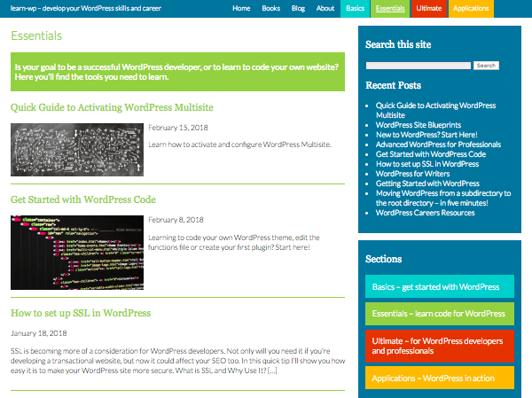Click Ultimate – for WordPress developers and professionals section
The image size is (532, 398).
(440, 346)
